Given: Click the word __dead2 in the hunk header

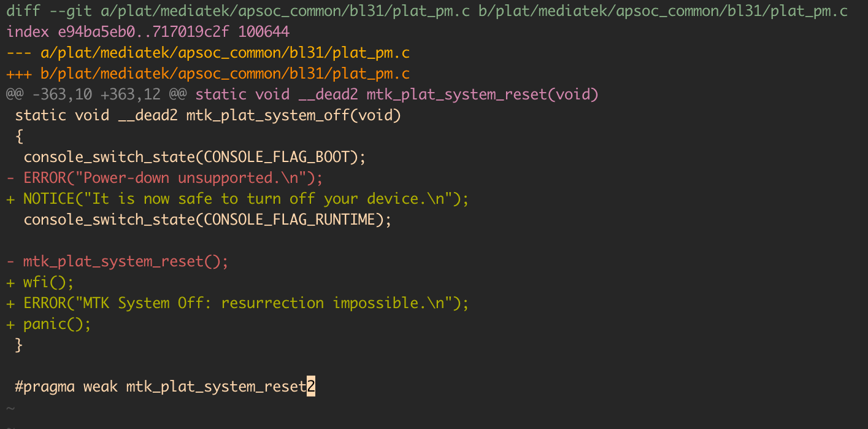Looking at the screenshot, I should point(328,95).
